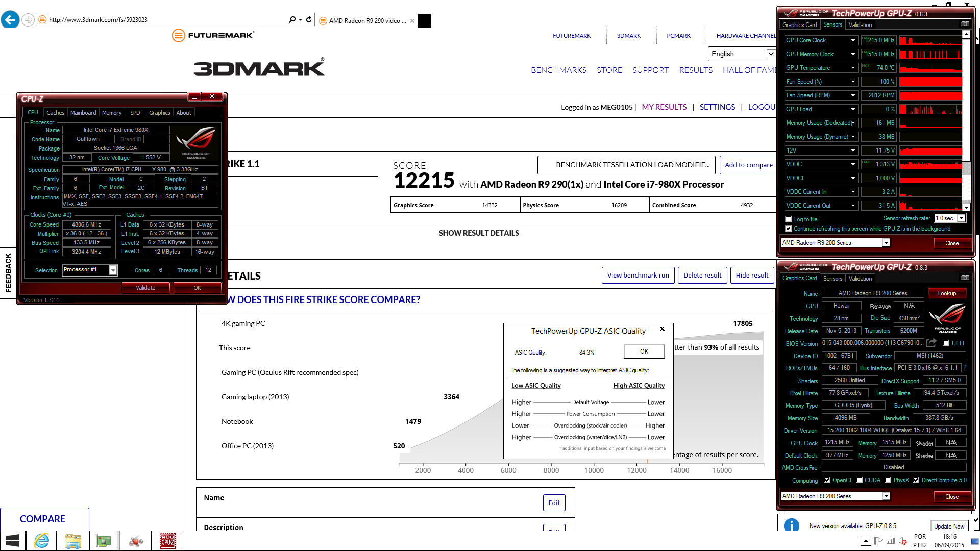Open the Validation tab in GPU-Z Sensors window

(x=860, y=24)
